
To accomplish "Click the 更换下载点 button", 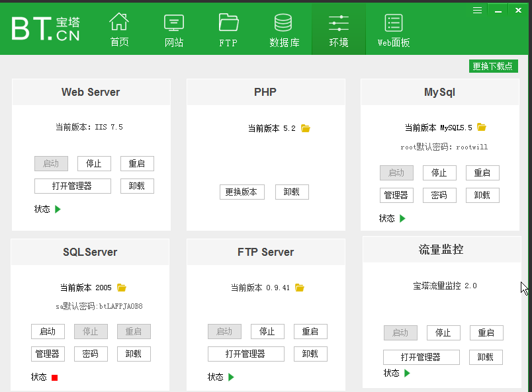I will click(x=494, y=66).
